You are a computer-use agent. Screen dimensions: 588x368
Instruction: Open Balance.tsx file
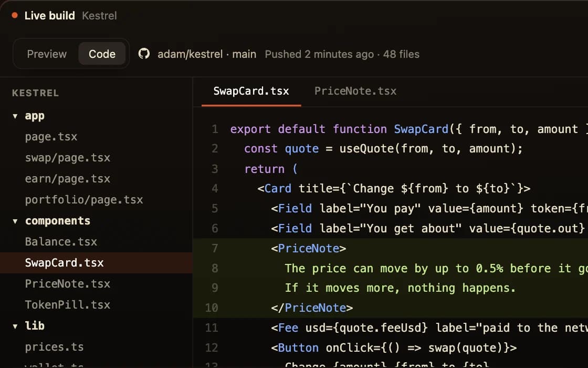point(61,242)
